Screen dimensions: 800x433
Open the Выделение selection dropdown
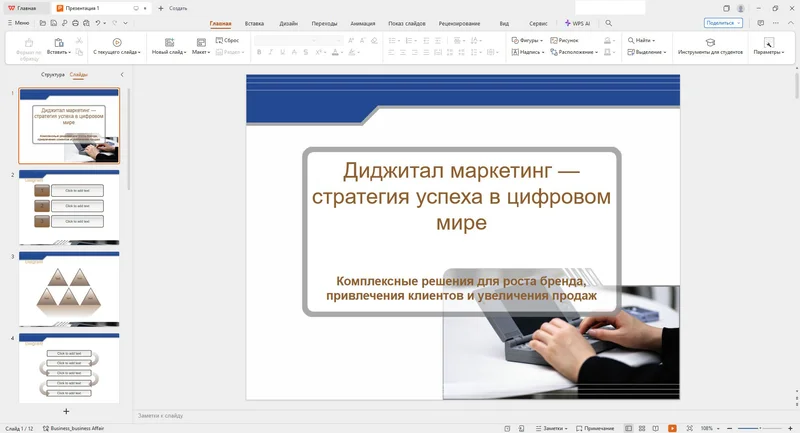[x=646, y=52]
